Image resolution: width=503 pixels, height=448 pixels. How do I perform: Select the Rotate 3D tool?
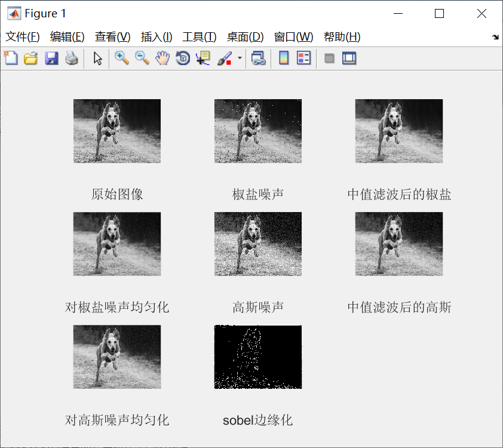point(183,59)
